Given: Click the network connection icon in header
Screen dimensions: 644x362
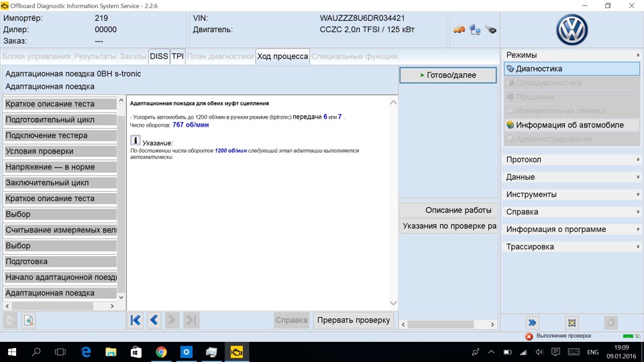Looking at the screenshot, I should 475,29.
